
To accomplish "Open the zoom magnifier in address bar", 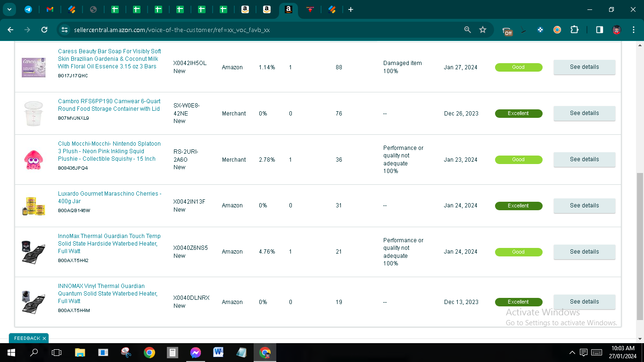I will click(467, 30).
